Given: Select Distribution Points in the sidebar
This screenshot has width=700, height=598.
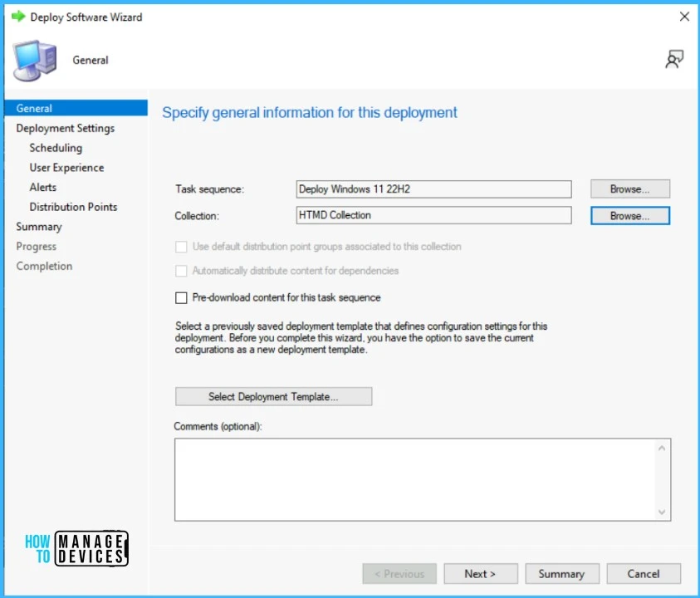Looking at the screenshot, I should pyautogui.click(x=73, y=207).
